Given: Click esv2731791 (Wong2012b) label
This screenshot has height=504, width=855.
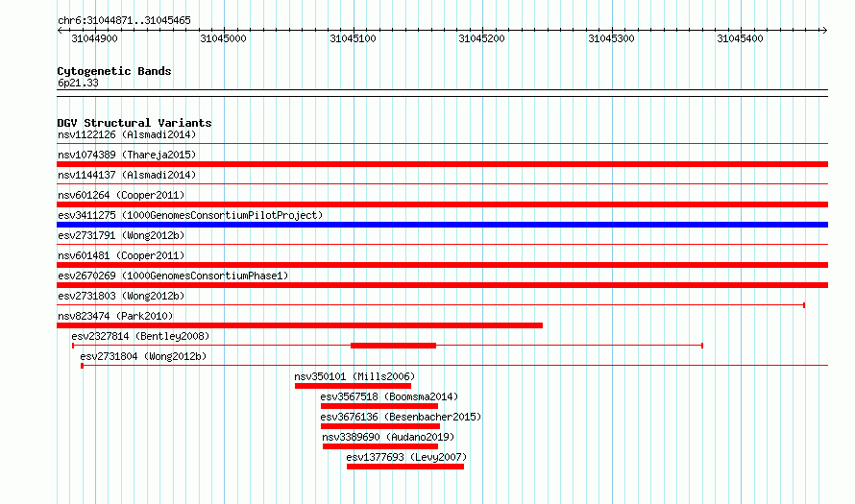Looking at the screenshot, I should tap(121, 235).
